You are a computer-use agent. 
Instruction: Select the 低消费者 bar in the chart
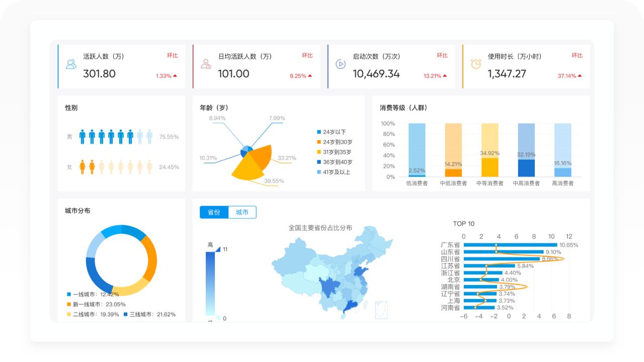coord(417,150)
